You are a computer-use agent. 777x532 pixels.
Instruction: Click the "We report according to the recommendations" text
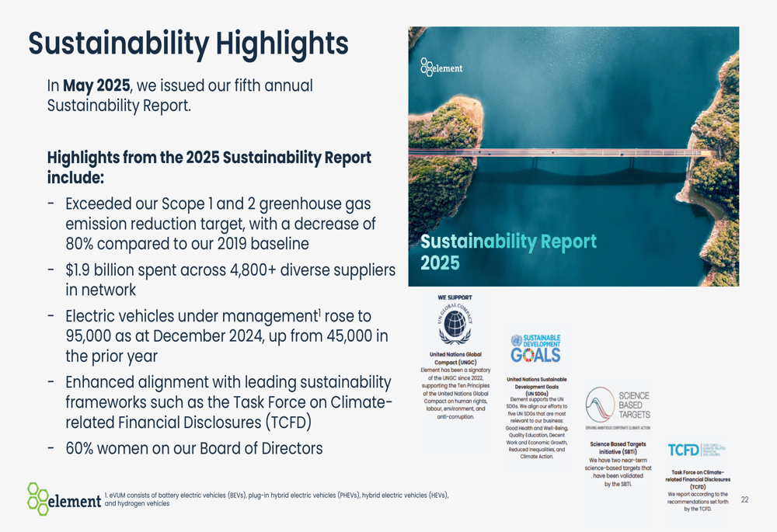(x=698, y=501)
